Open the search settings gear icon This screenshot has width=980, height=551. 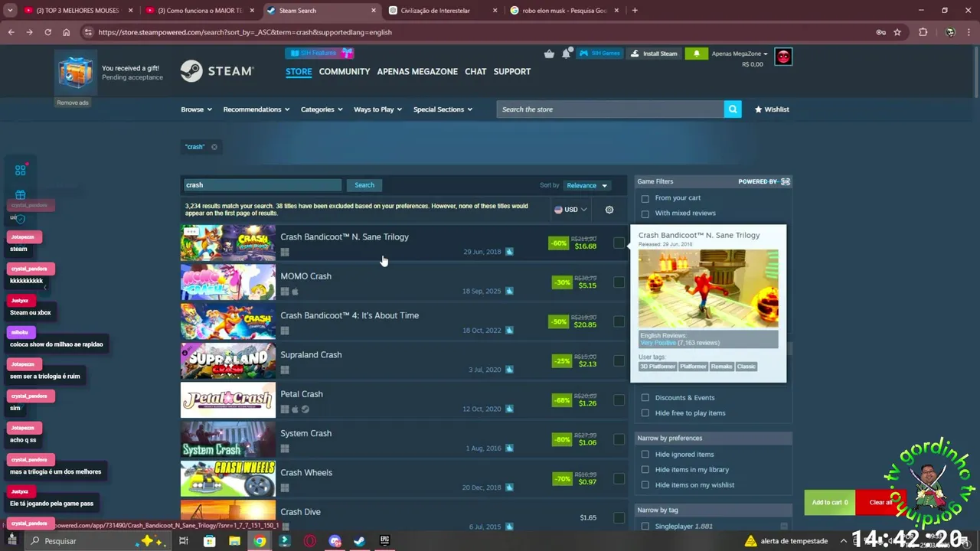pyautogui.click(x=609, y=210)
